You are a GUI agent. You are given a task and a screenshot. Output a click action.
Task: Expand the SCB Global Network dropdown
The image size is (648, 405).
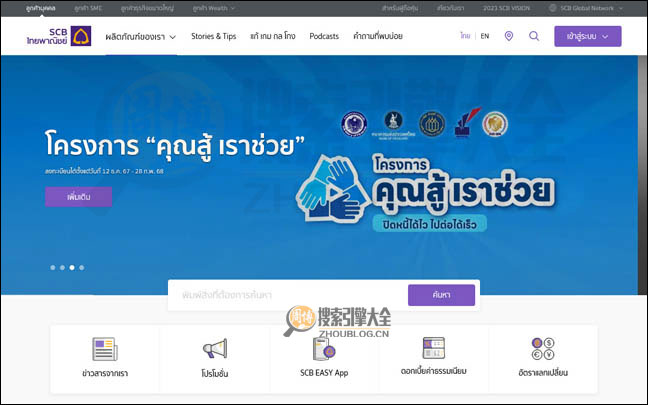tap(591, 8)
